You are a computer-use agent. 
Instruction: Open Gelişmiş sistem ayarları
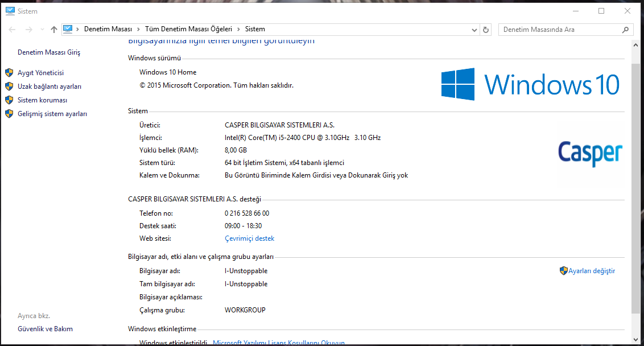click(52, 114)
